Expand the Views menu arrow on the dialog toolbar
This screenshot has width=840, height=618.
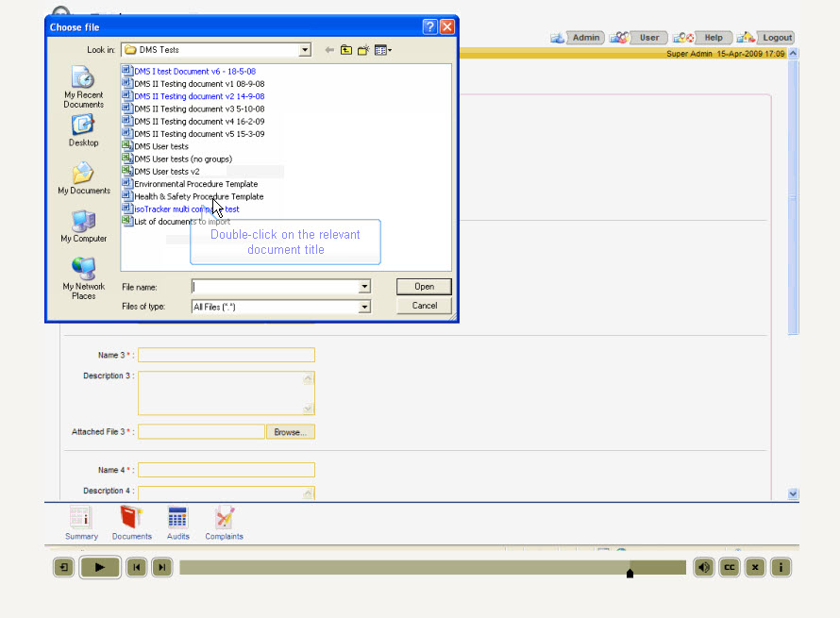(390, 50)
